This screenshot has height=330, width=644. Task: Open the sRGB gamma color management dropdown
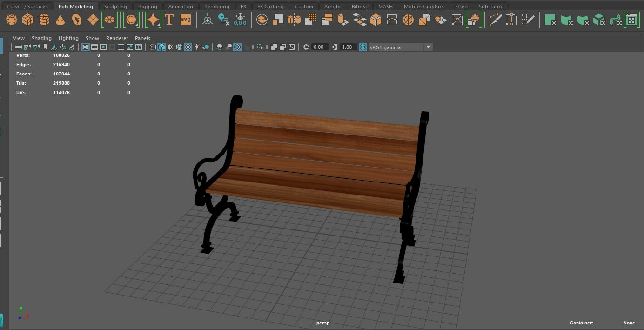click(428, 47)
